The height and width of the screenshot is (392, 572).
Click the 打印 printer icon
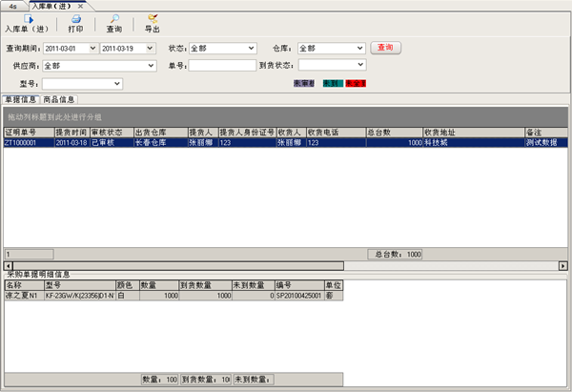(75, 19)
